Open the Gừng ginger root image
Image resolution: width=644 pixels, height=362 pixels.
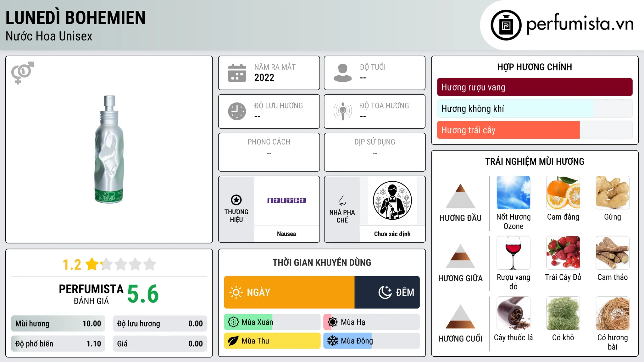613,193
